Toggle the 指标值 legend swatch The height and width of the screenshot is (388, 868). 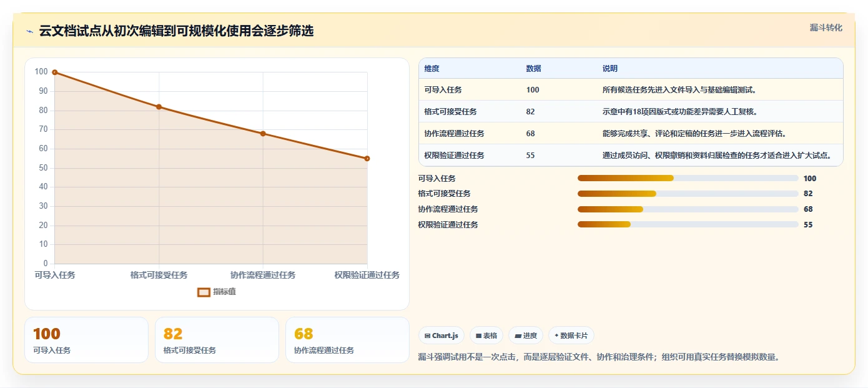click(x=204, y=292)
